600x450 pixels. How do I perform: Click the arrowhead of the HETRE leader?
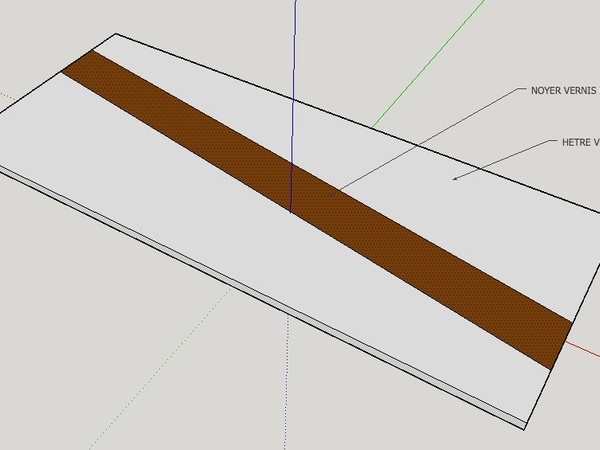pos(456,179)
